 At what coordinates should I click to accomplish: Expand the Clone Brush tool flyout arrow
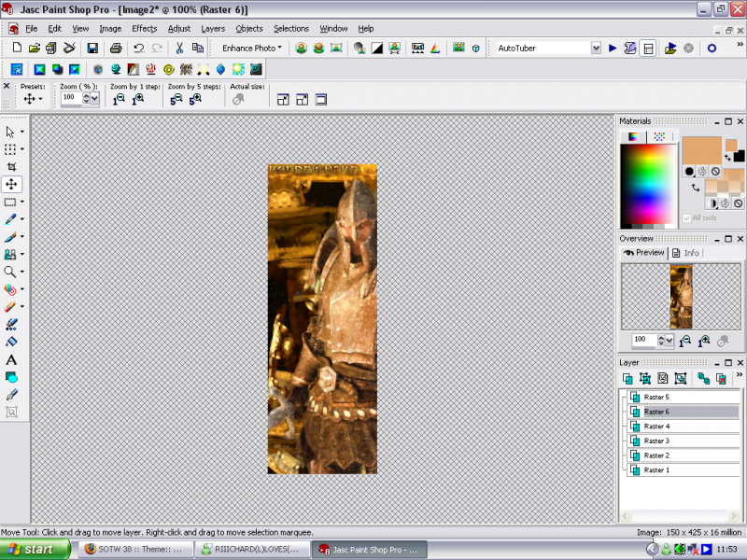pos(21,254)
